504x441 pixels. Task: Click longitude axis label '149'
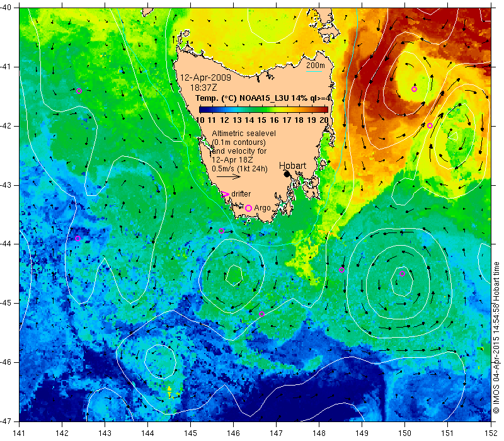coord(362,433)
